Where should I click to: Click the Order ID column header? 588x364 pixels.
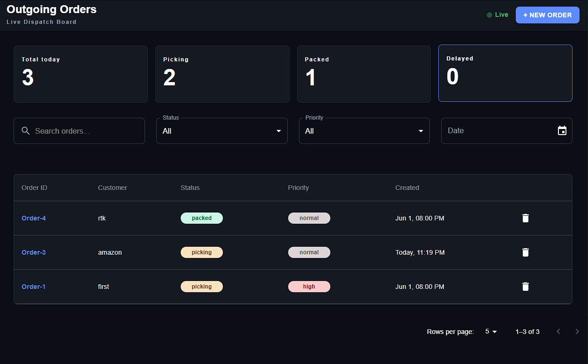point(34,188)
